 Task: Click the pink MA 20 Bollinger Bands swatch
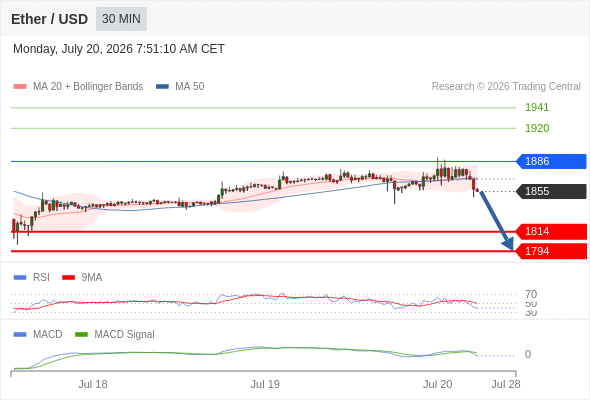(x=20, y=87)
